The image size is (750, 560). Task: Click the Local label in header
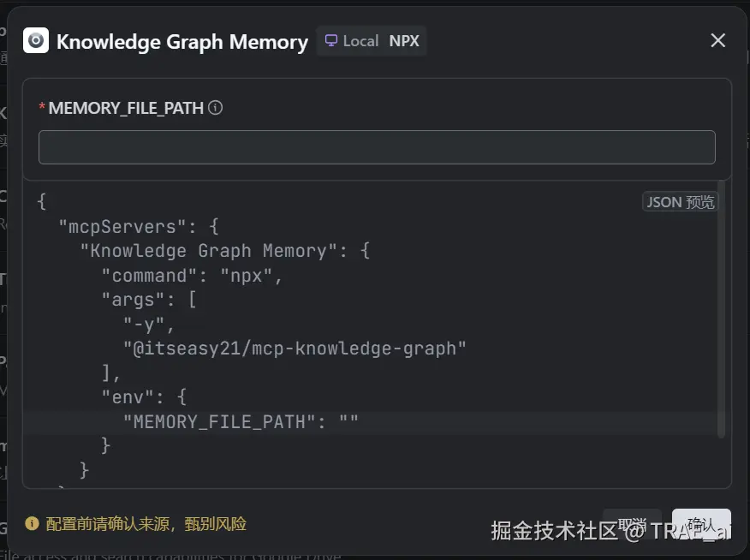tap(360, 41)
